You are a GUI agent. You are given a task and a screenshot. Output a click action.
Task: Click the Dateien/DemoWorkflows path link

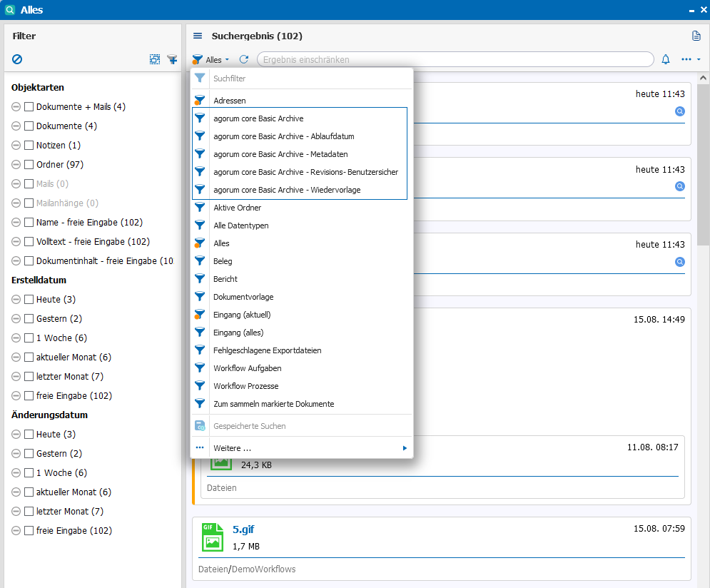[247, 569]
